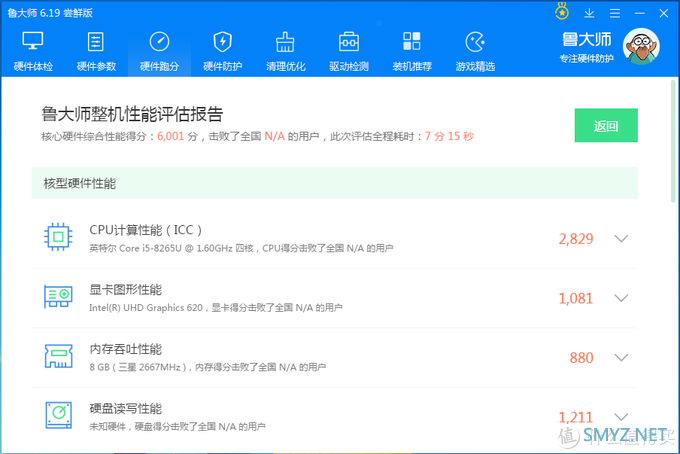Expand the 显卡图形性能 details chevron
This screenshot has width=680, height=454.
click(x=621, y=298)
